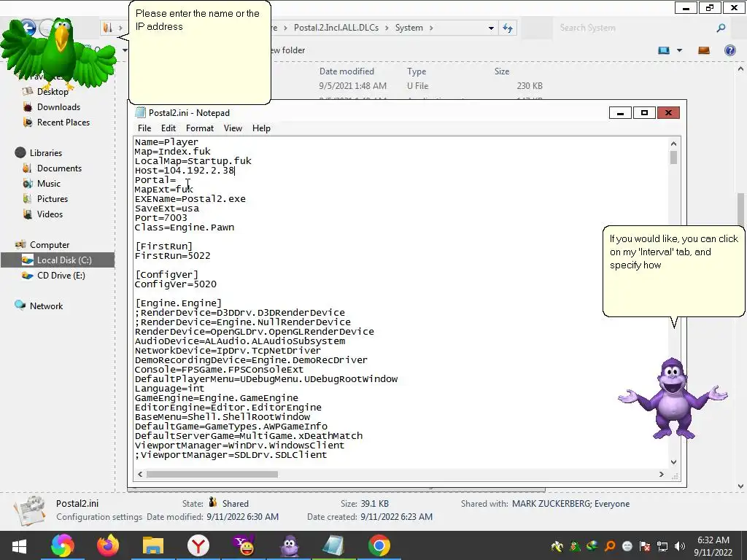Click the green parrot assistant character
747x560 pixels.
pos(58,52)
